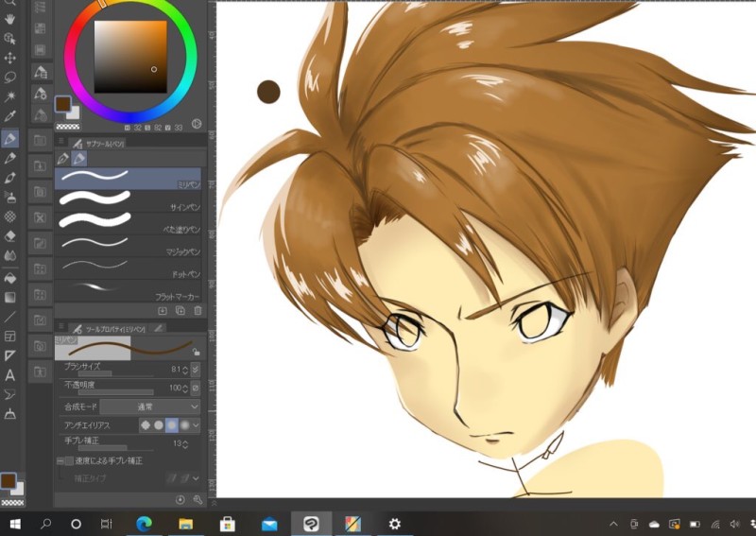
Task: Select the Blend tool
Action: 9,255
